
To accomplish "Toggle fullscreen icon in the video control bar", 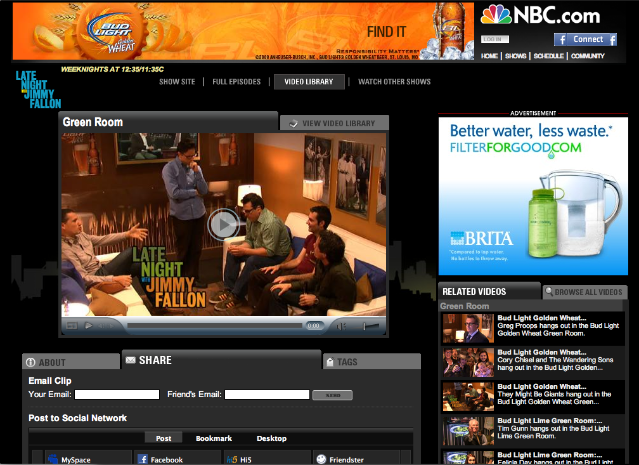I will [72, 326].
